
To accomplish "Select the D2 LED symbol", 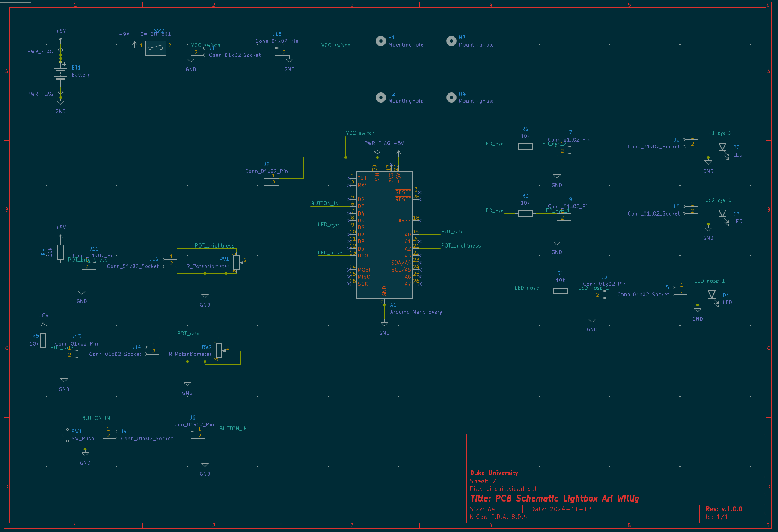I will (722, 148).
